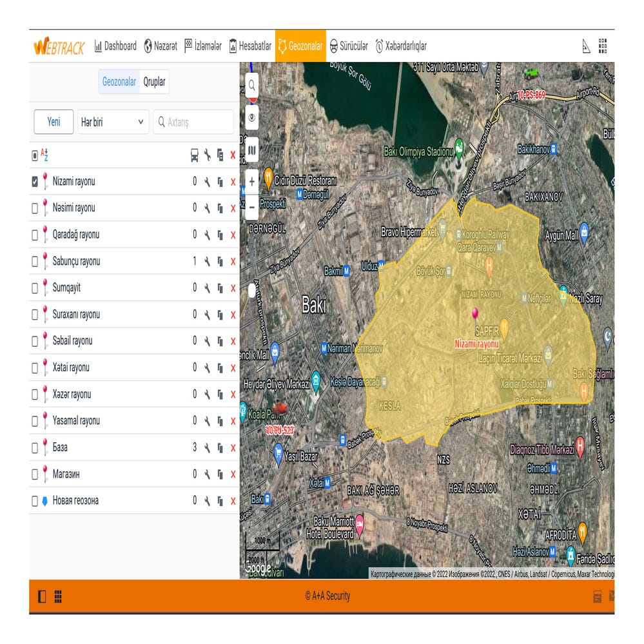644x644 pixels.
Task: Click the Yeni button
Action: [x=54, y=122]
